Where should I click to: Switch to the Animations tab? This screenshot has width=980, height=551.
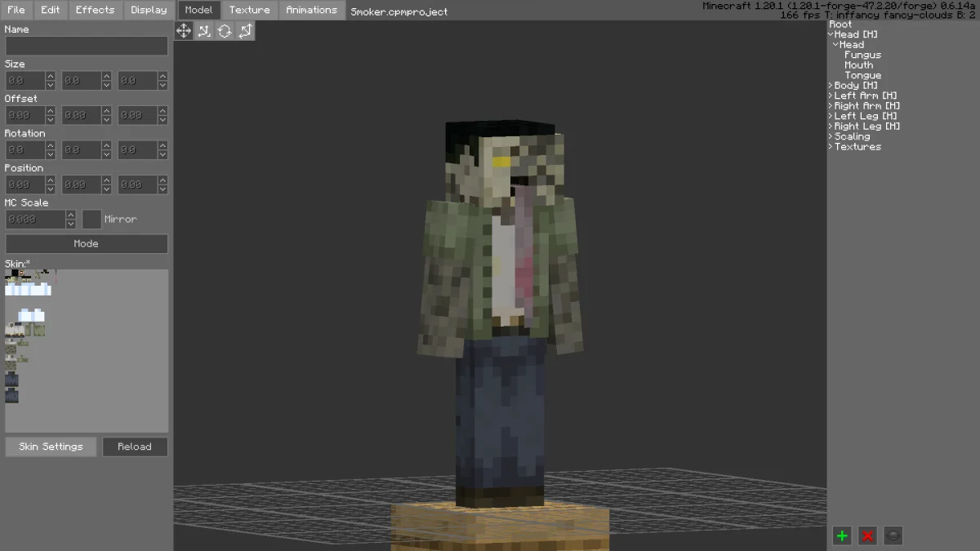(311, 10)
